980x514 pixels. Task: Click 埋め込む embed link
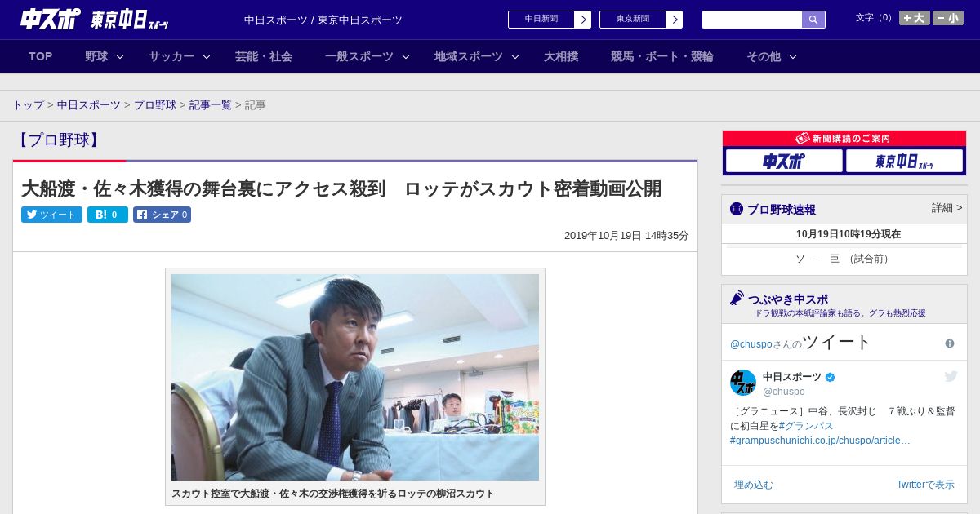(753, 485)
